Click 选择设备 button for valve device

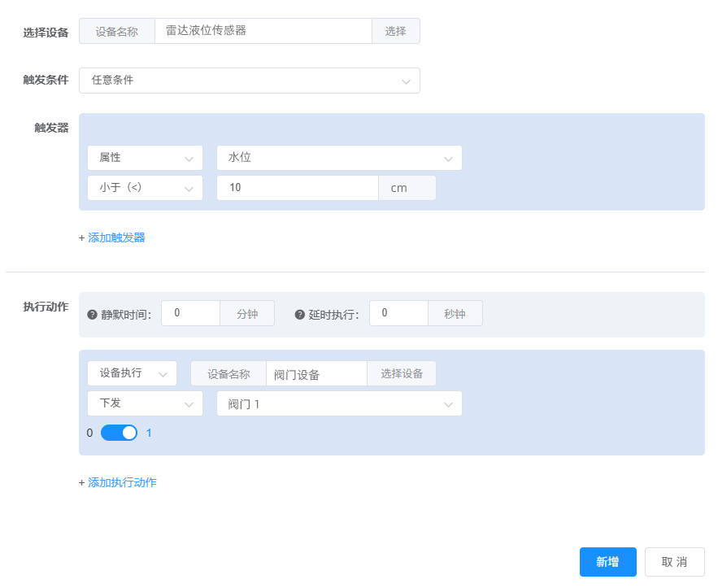coord(402,373)
